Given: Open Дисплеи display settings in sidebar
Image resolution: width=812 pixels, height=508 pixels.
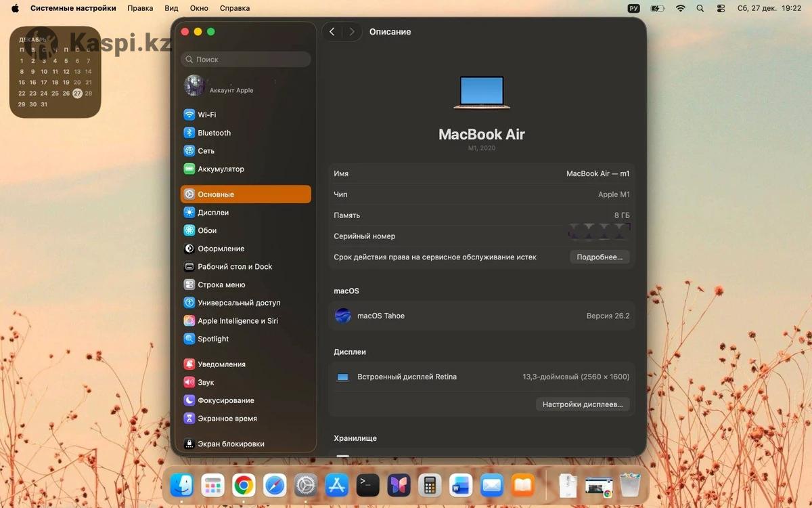Looking at the screenshot, I should pyautogui.click(x=212, y=213).
